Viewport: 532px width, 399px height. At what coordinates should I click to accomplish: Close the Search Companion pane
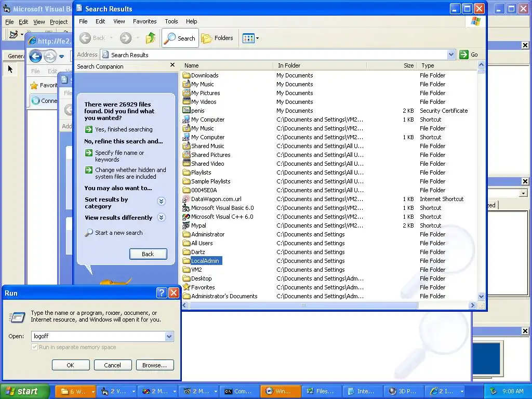coord(172,64)
